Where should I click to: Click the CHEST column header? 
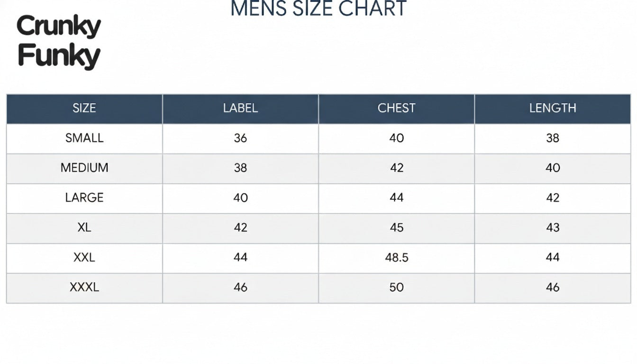pos(396,109)
